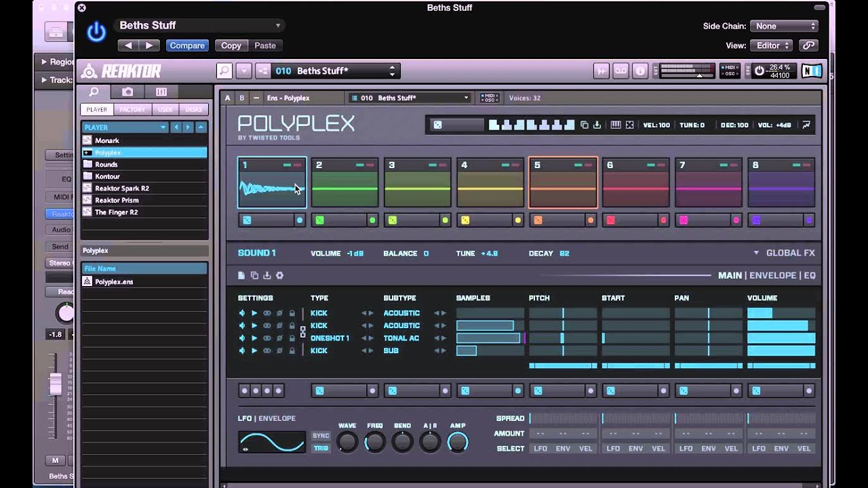868x488 pixels.
Task: Select sound slot 8 pad
Action: coord(781,183)
